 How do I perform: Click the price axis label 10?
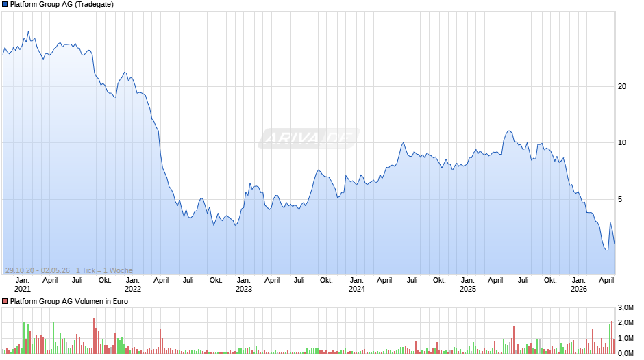(x=622, y=142)
